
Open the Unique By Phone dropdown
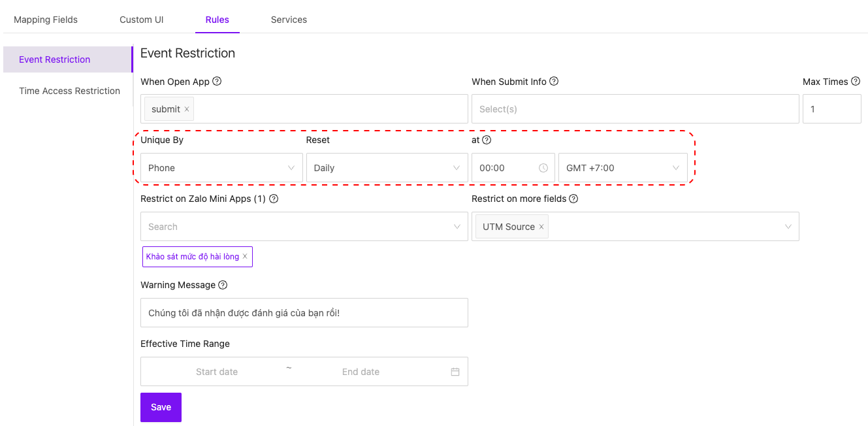(221, 168)
